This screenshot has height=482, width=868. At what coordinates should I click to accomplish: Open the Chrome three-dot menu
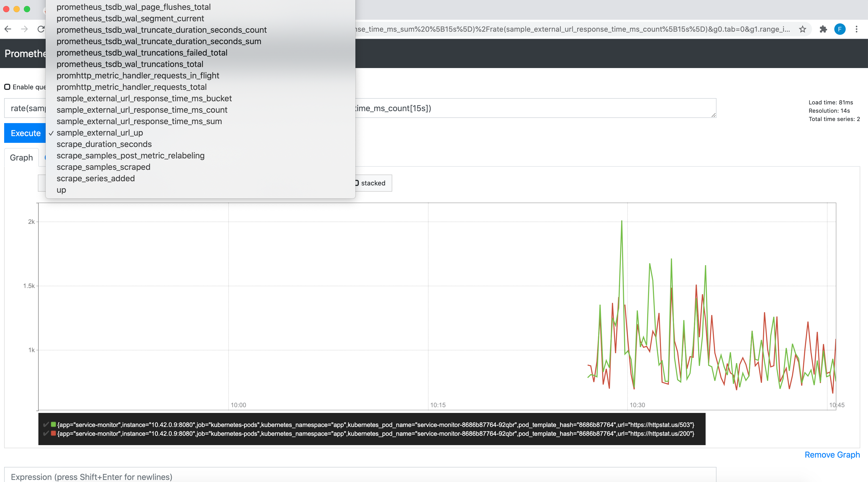point(856,29)
